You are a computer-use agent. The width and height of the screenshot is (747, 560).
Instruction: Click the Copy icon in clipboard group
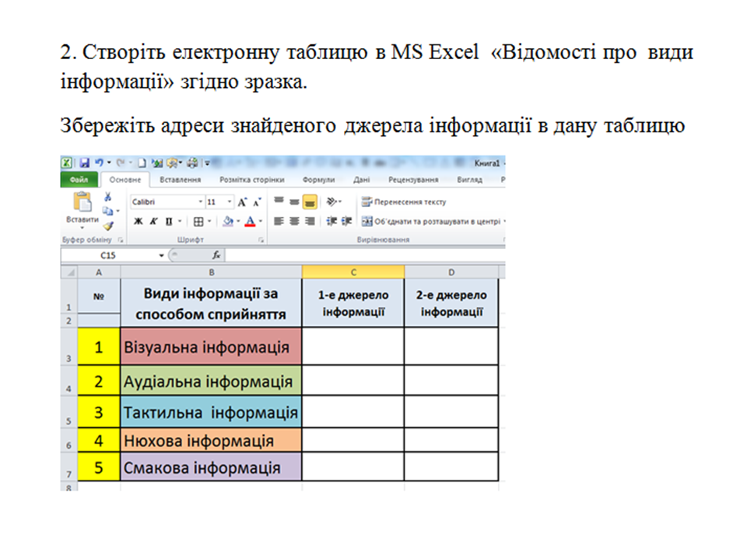107,211
